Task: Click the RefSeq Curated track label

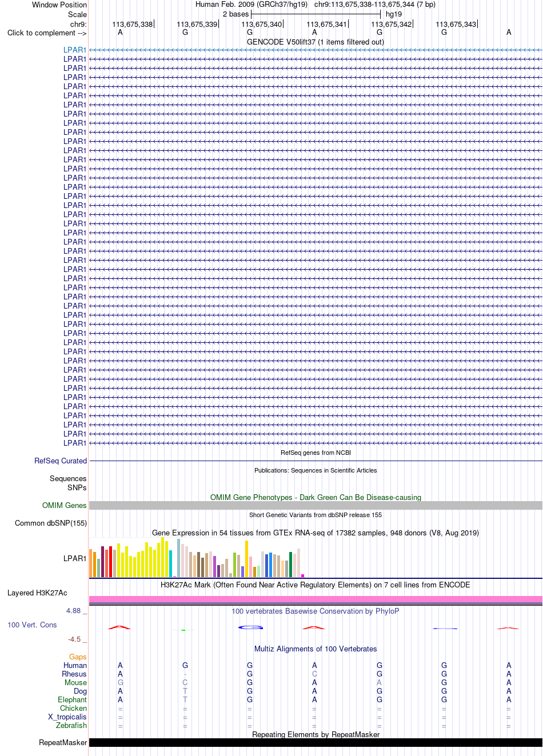Action: pyautogui.click(x=61, y=461)
